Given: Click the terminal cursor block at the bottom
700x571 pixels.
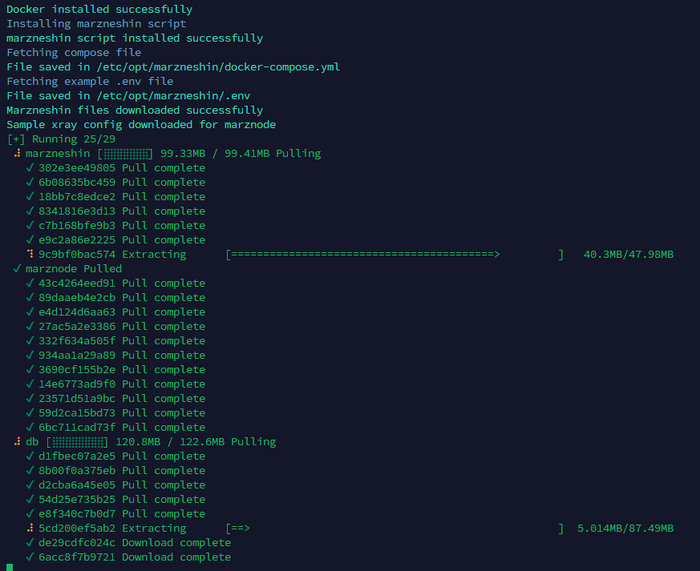Looking at the screenshot, I should [9, 567].
